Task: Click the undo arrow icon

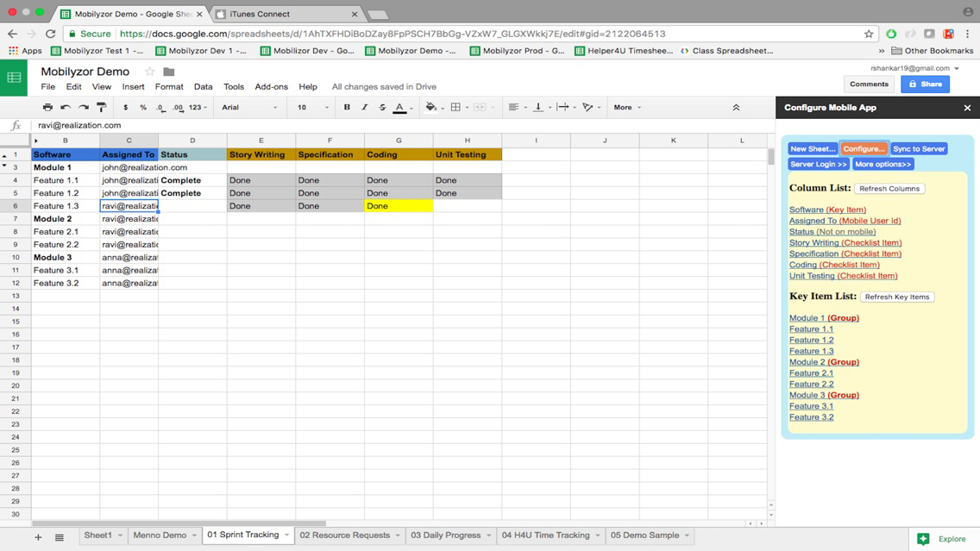Action: pyautogui.click(x=65, y=108)
